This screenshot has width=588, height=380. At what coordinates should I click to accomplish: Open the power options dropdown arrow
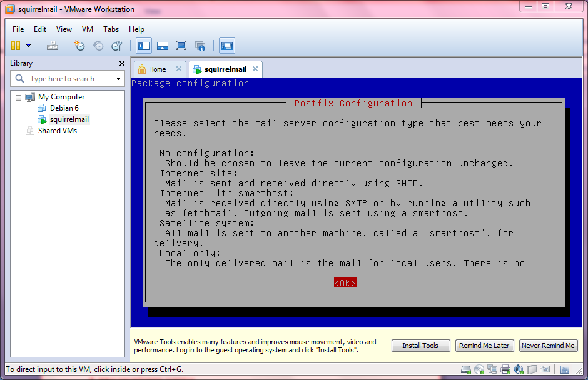(x=29, y=46)
